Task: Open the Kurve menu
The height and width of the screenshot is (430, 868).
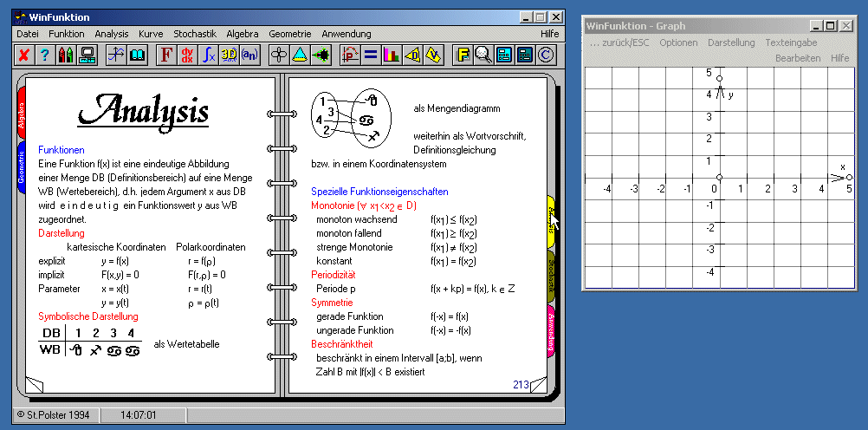Action: click(151, 34)
